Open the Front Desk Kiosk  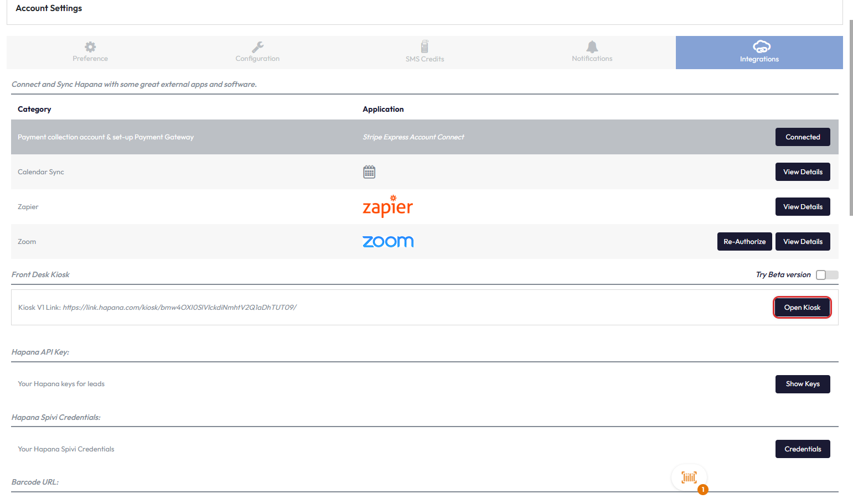pos(802,308)
